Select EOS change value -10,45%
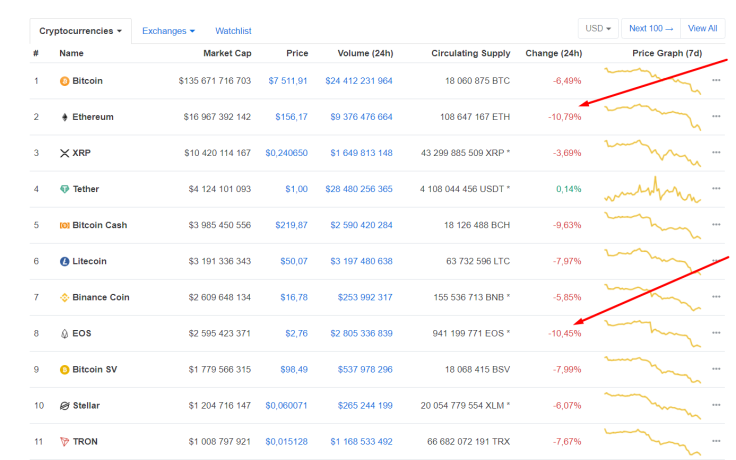Screen dimensions: 736x460 click(565, 334)
